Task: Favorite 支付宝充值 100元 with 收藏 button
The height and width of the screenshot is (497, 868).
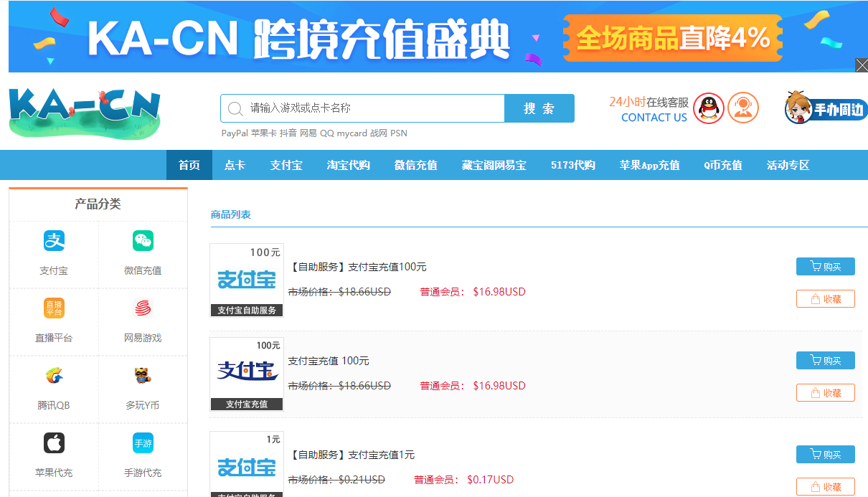Action: [826, 392]
